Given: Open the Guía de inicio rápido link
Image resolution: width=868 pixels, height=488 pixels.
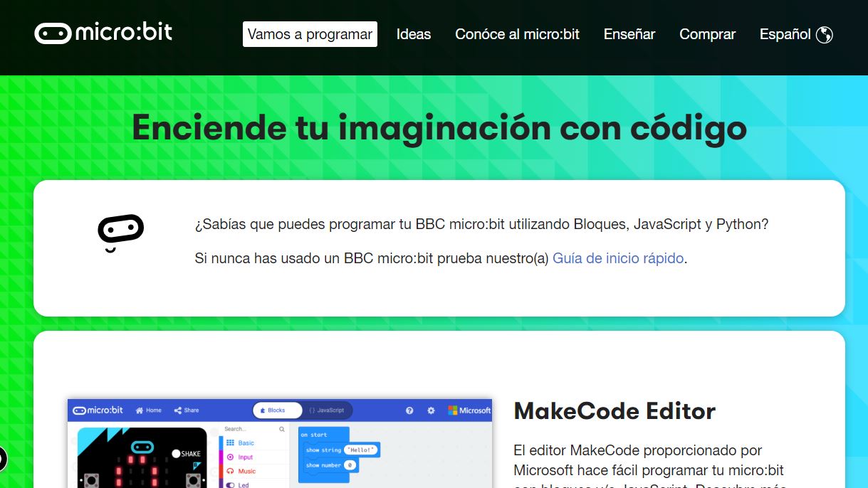Looking at the screenshot, I should click(x=617, y=258).
